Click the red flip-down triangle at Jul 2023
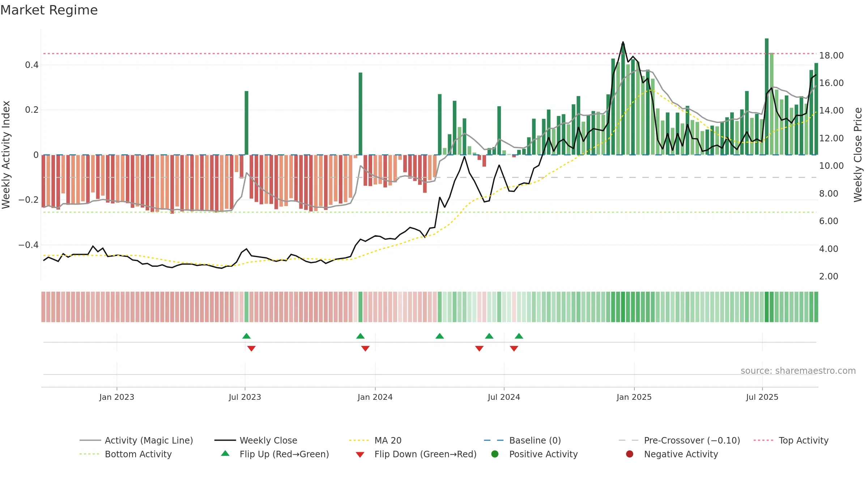The image size is (868, 488). 251,348
